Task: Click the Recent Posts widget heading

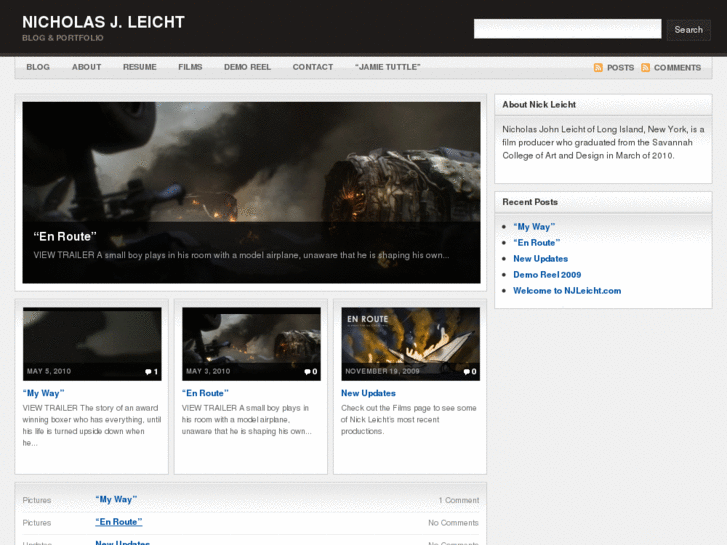Action: pos(530,202)
